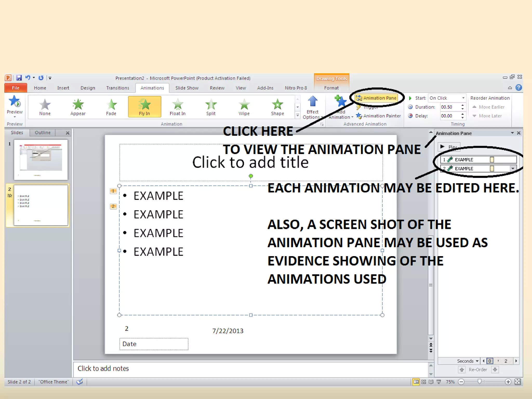Switch to Slide Sorter view
The image size is (532, 399).
(424, 382)
